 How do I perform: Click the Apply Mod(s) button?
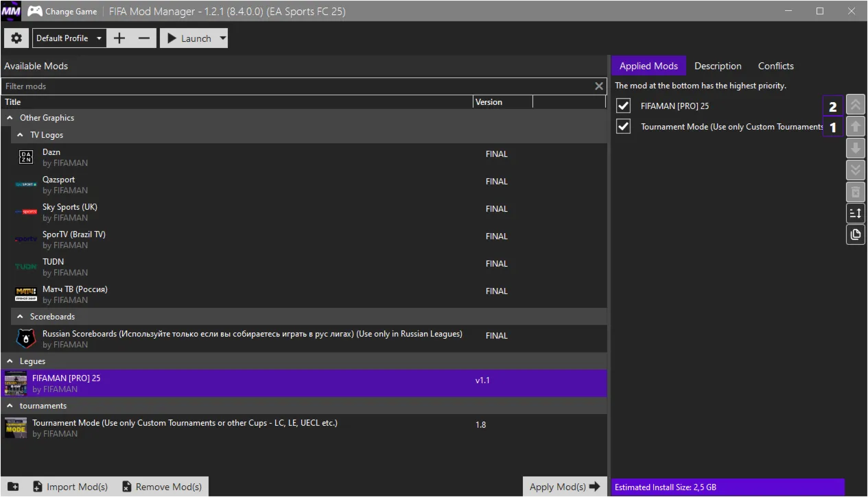point(565,487)
